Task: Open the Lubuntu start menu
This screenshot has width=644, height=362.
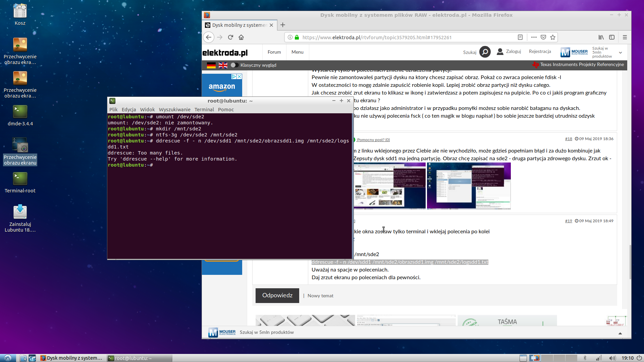Action: pyautogui.click(x=8, y=358)
